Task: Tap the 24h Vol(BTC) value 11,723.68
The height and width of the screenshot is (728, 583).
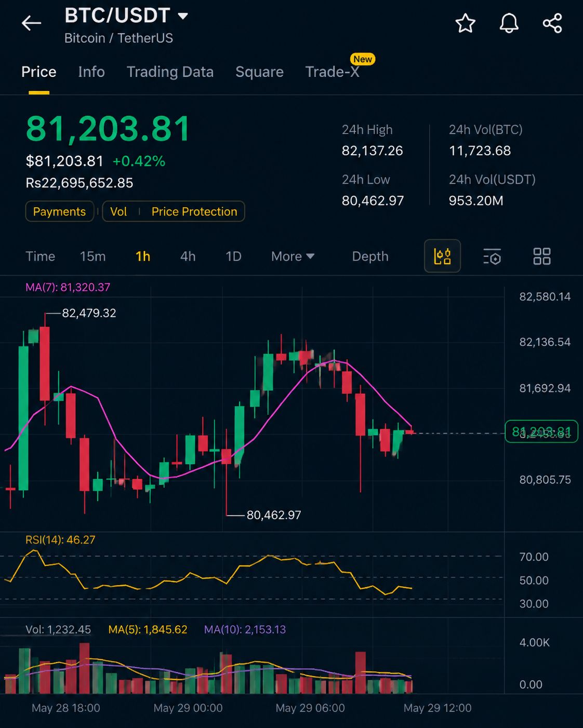Action: (480, 151)
